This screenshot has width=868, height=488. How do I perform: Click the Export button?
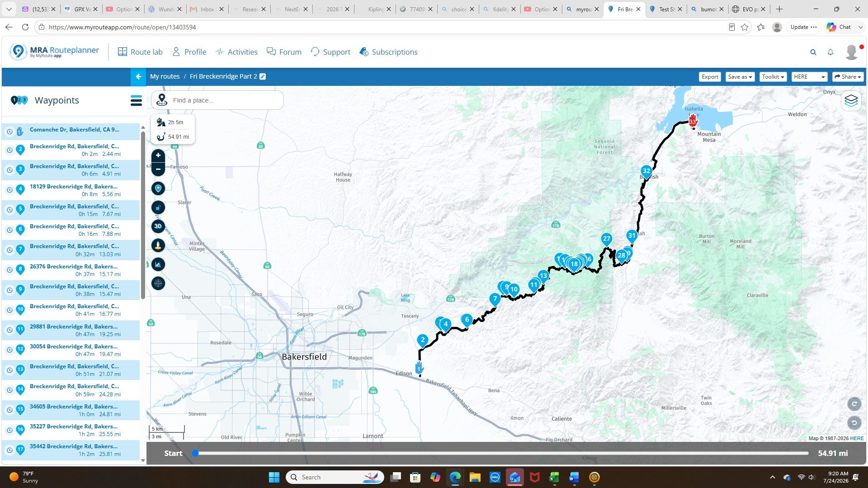pos(710,77)
